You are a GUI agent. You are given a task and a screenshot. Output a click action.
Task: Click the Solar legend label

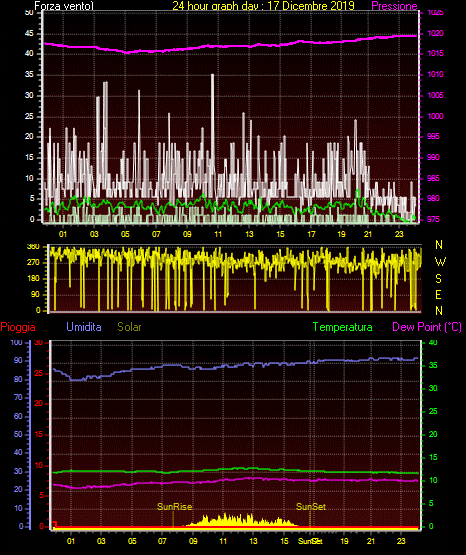[129, 327]
